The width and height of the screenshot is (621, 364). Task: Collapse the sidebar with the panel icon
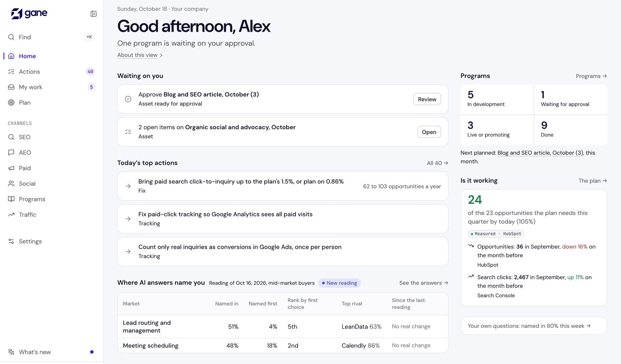(x=93, y=14)
